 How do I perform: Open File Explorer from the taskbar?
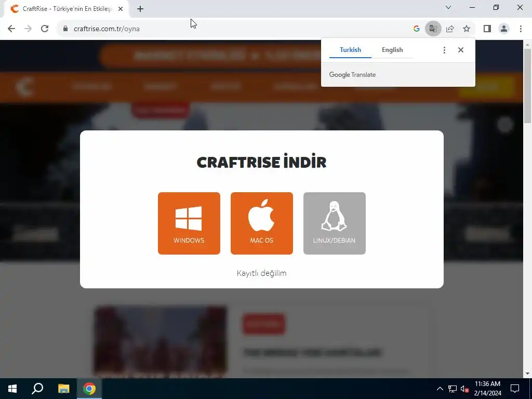point(63,389)
